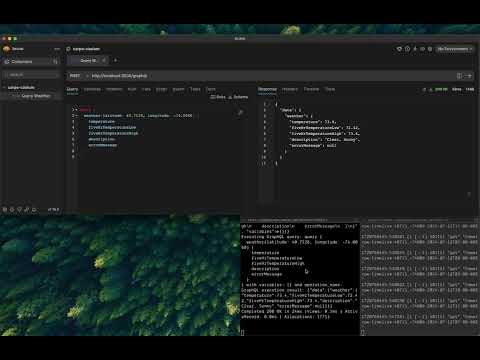Switch to the Response tab
The height and width of the screenshot is (360, 480).
[x=267, y=89]
